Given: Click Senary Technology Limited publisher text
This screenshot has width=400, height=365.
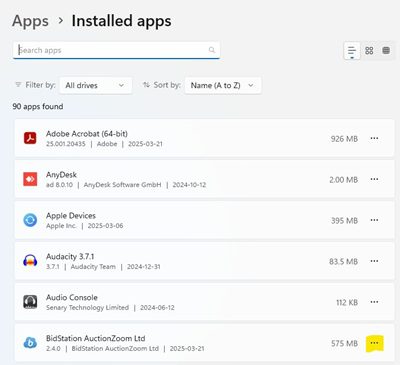Looking at the screenshot, I should [x=87, y=308].
